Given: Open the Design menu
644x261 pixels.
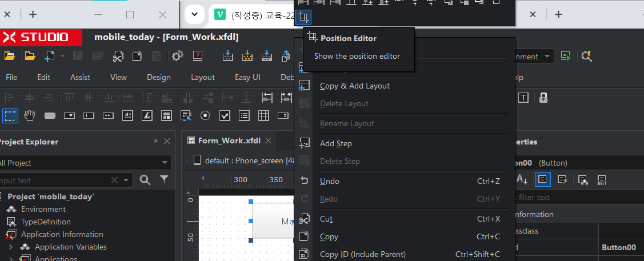Looking at the screenshot, I should [x=158, y=77].
